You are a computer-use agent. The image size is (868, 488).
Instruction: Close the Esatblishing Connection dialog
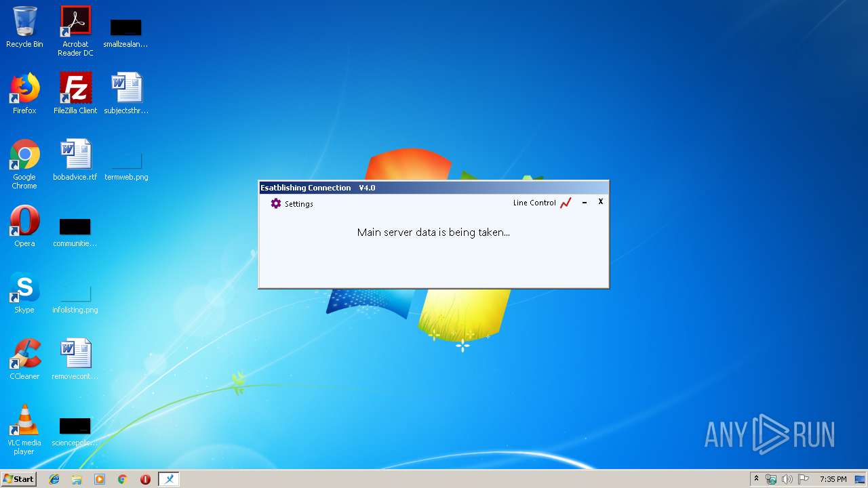pos(600,201)
